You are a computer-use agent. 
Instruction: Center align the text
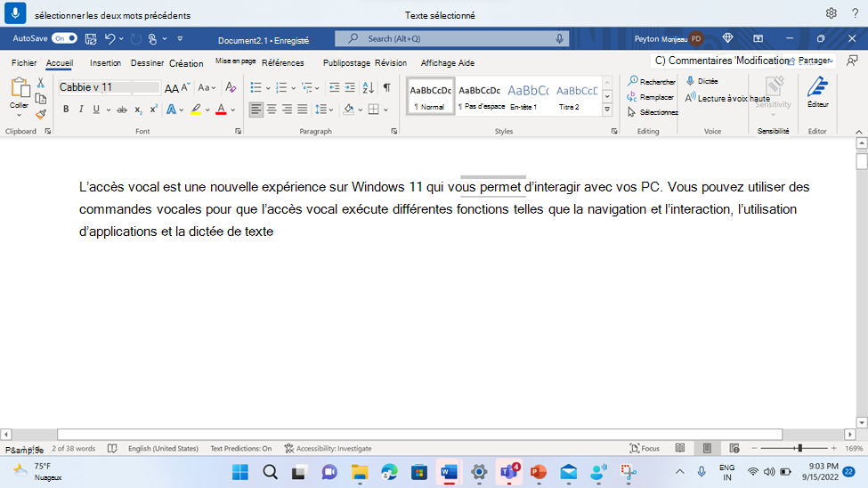tap(272, 110)
